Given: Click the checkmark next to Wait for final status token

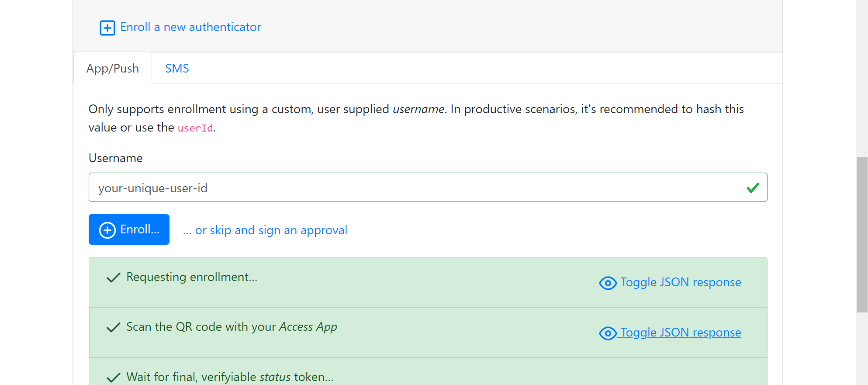Looking at the screenshot, I should [x=113, y=378].
